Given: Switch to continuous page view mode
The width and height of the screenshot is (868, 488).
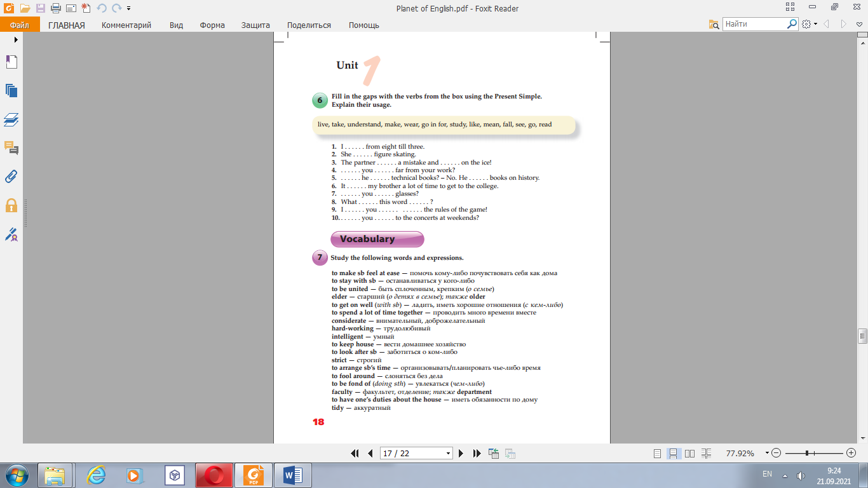Looking at the screenshot, I should [673, 454].
